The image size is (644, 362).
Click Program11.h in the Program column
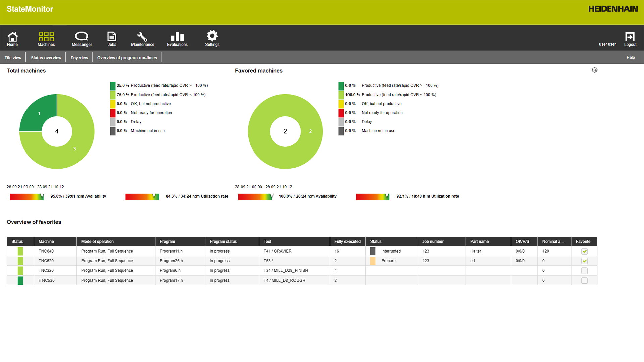[171, 251]
